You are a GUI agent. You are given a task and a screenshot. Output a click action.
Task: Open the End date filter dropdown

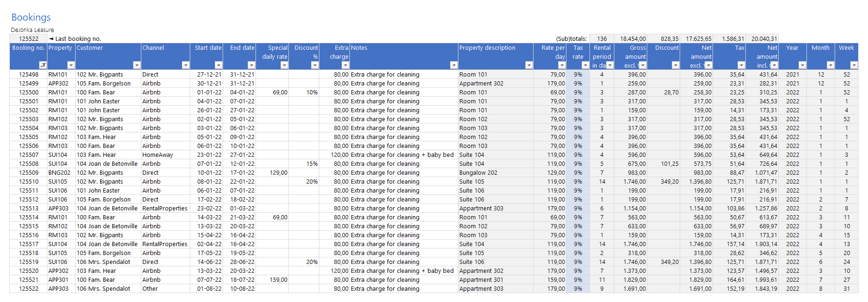pyautogui.click(x=251, y=65)
